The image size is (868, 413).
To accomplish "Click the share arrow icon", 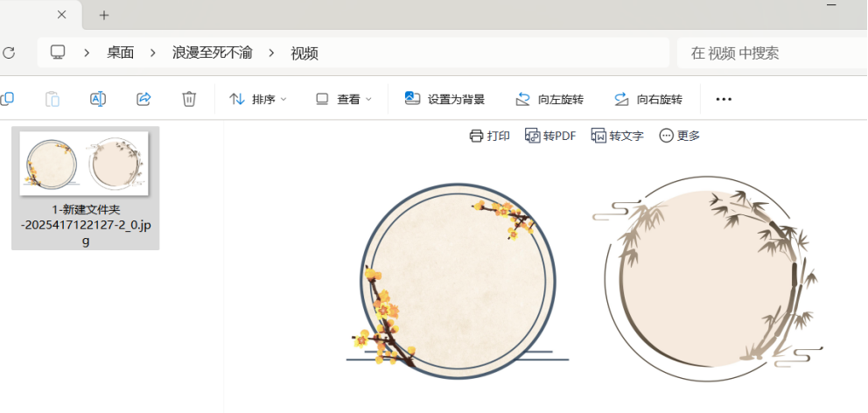I will (143, 99).
